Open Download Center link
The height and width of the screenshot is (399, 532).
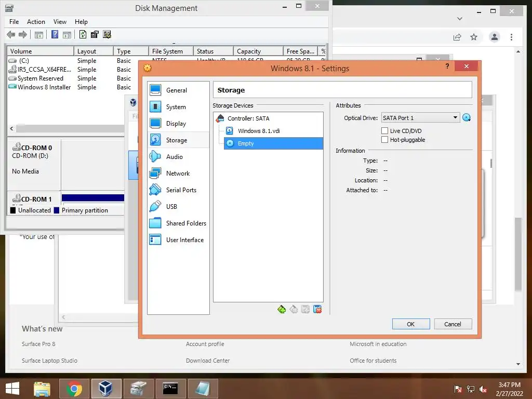click(x=208, y=361)
